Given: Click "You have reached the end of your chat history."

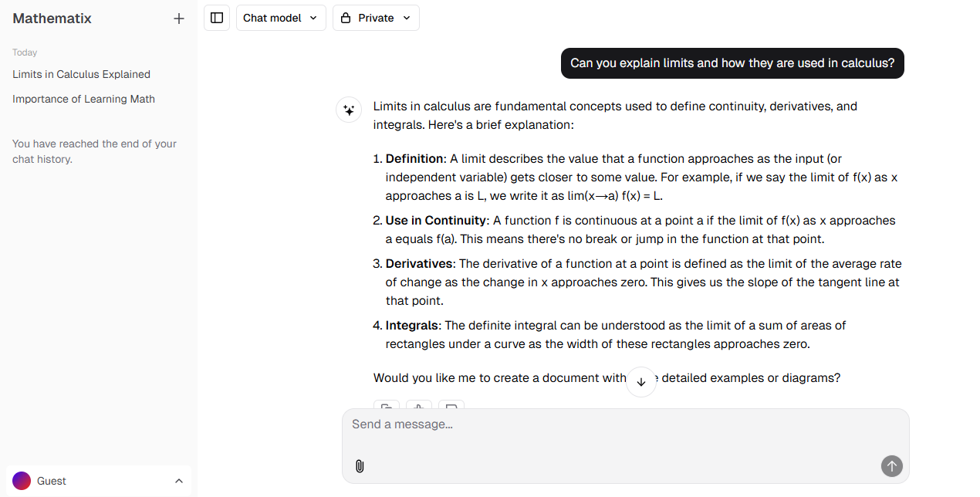Looking at the screenshot, I should point(94,151).
